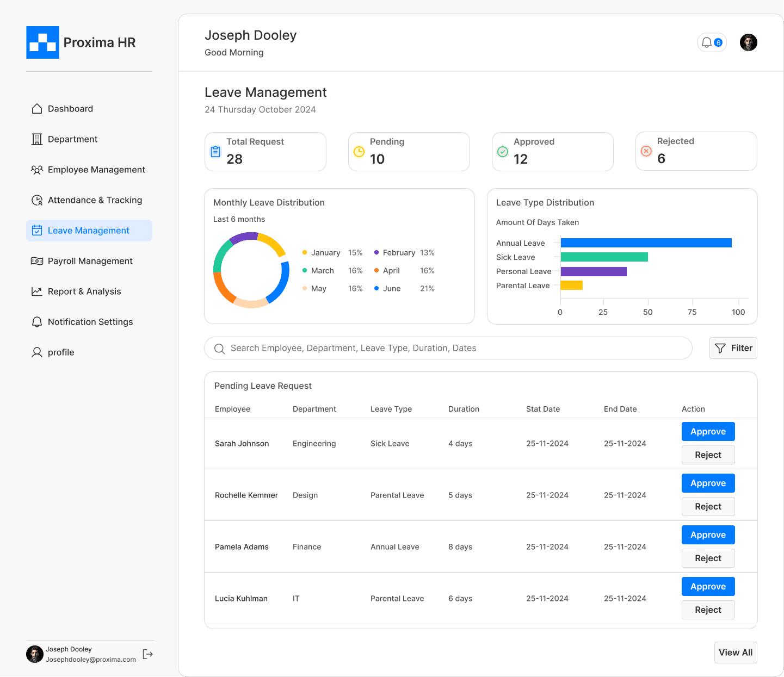
Task: Click the Rejected card showing 6
Action: pos(696,151)
